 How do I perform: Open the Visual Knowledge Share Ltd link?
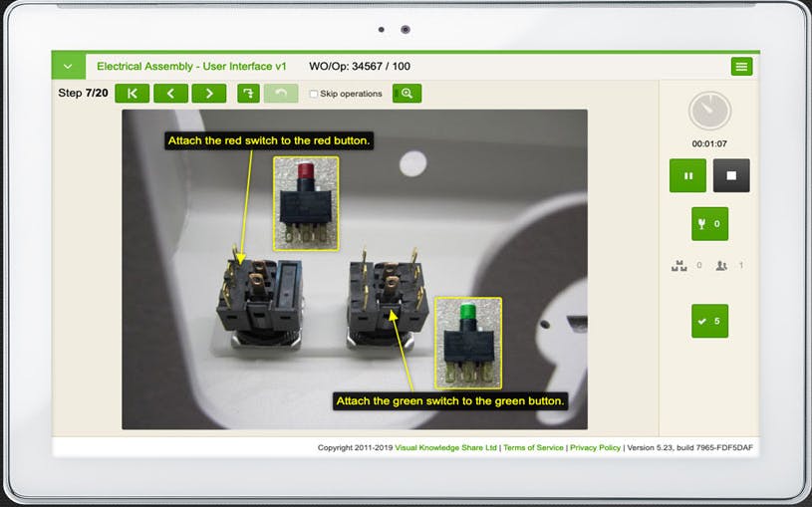click(446, 447)
